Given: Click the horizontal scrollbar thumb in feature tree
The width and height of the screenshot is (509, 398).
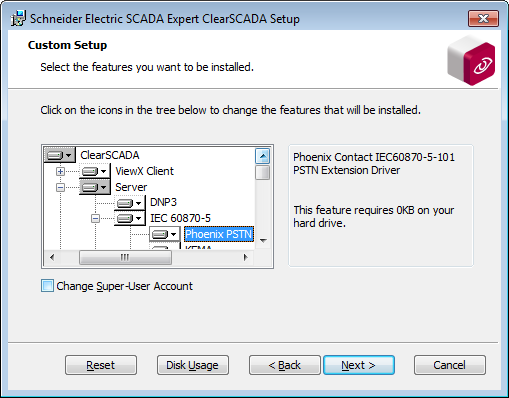Looking at the screenshot, I should coord(125,257).
